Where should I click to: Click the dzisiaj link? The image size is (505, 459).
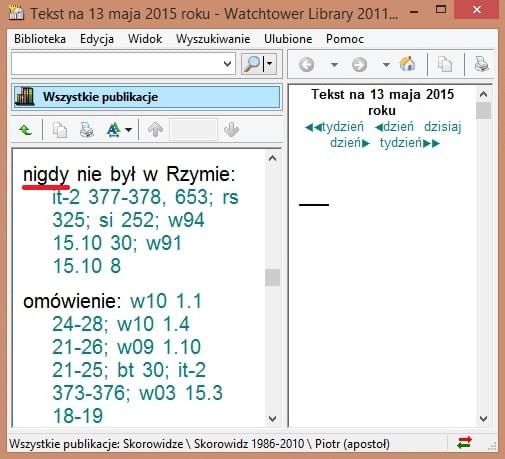(x=443, y=127)
